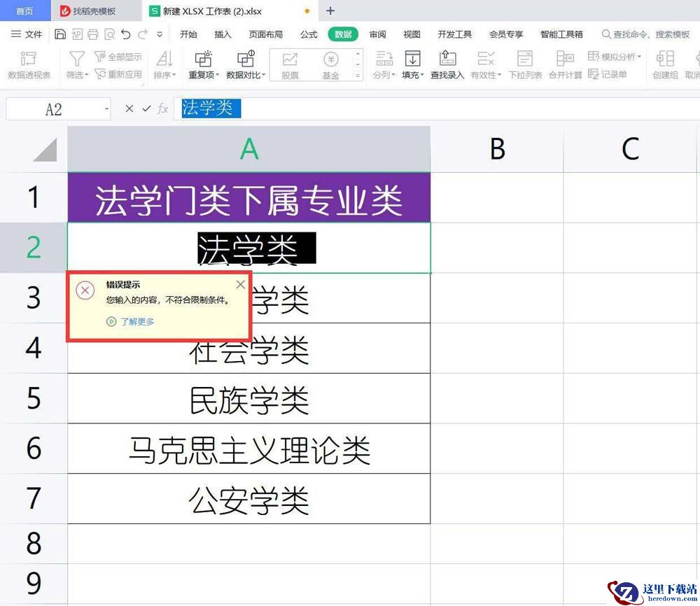Open the 填充 fill dropdown
This screenshot has height=606, width=700.
(412, 65)
